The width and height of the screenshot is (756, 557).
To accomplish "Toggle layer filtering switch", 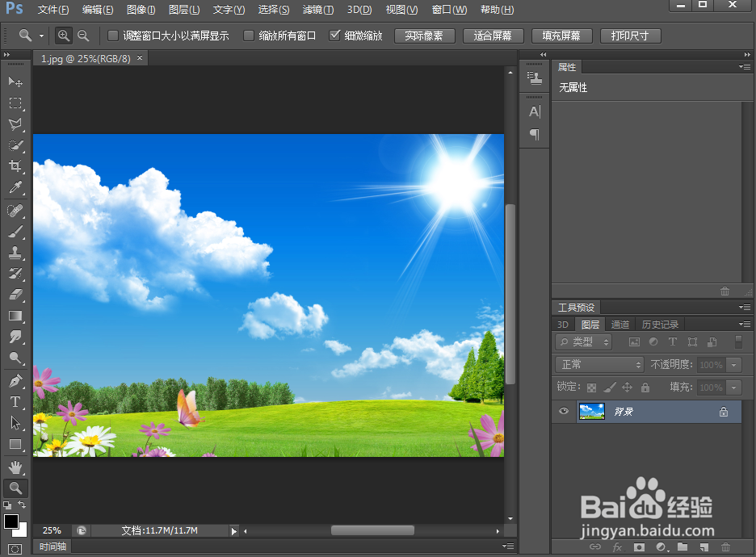I will tap(738, 341).
